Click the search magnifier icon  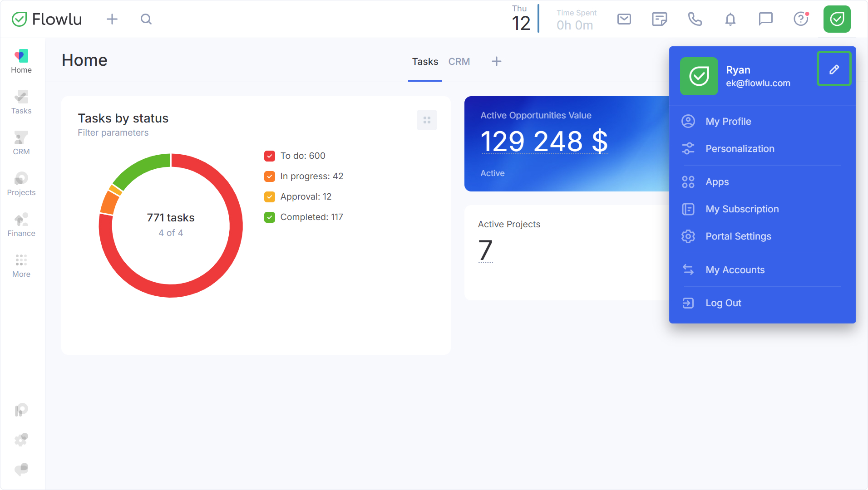click(x=146, y=19)
